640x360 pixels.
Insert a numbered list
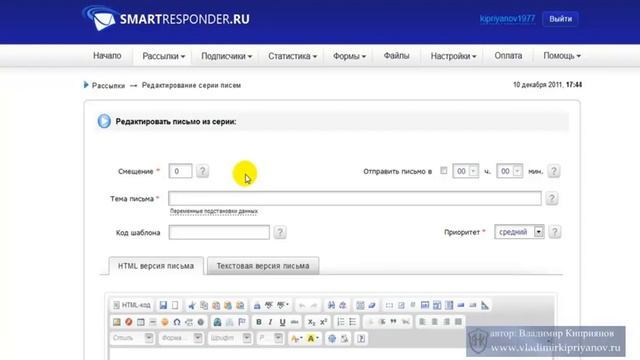(341, 322)
